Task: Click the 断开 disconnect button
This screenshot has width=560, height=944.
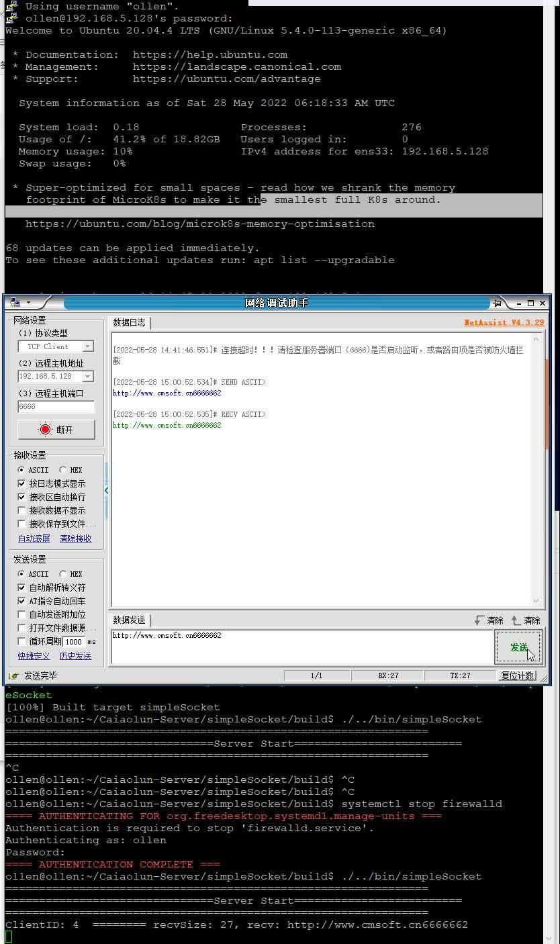Action: [x=56, y=430]
